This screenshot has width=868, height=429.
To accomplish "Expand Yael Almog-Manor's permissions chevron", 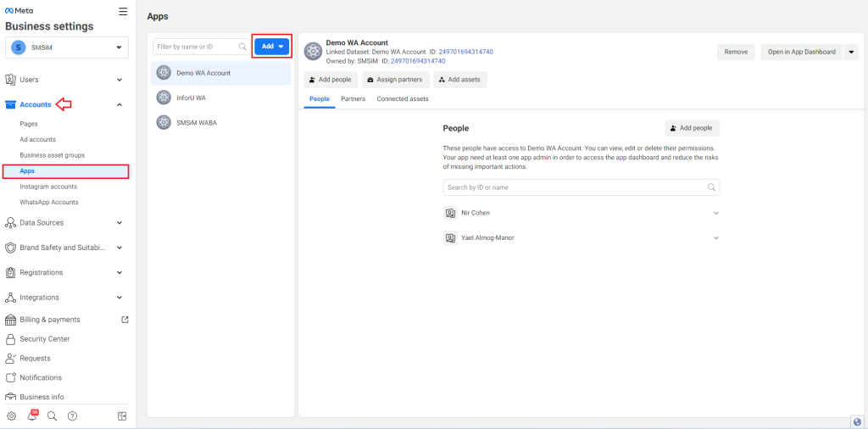I will click(x=715, y=238).
